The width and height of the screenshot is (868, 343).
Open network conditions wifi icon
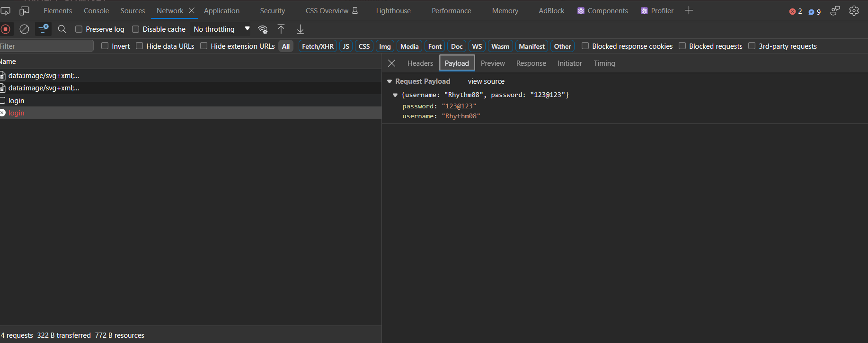tap(263, 29)
